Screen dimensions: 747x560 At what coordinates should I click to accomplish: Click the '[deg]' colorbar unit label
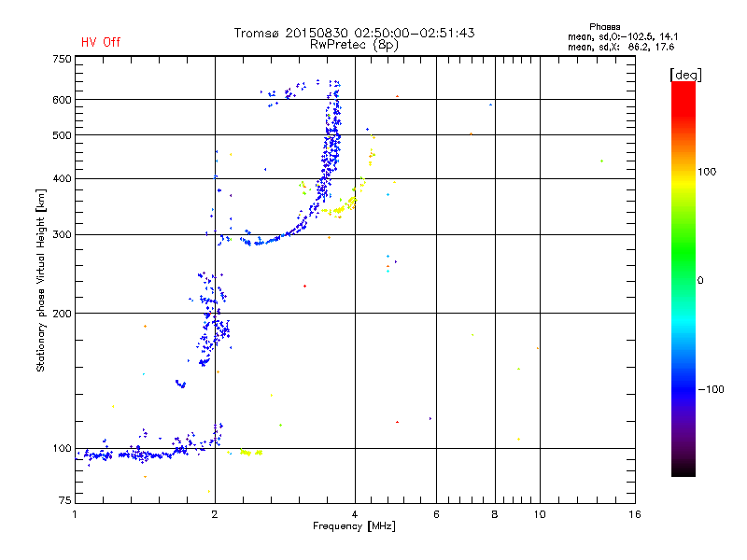point(685,75)
